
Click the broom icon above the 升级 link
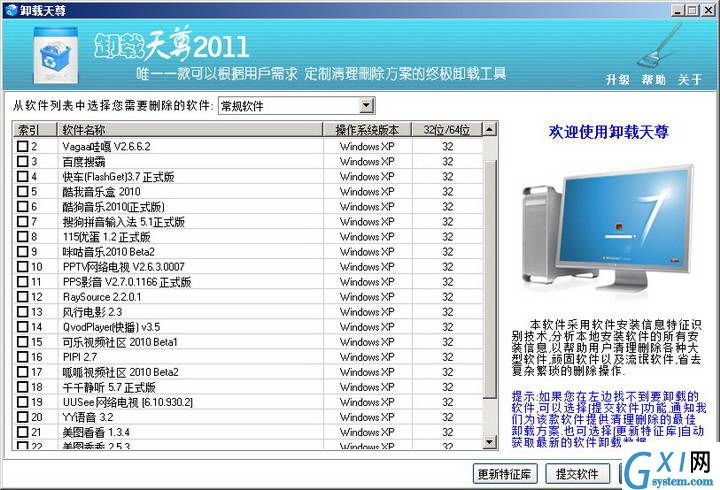point(660,47)
